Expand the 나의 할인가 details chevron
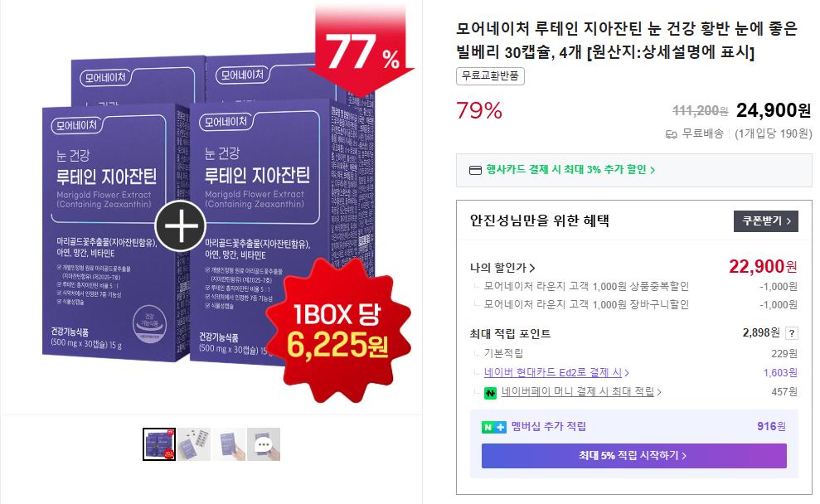This screenshot has width=820, height=504. point(532,268)
